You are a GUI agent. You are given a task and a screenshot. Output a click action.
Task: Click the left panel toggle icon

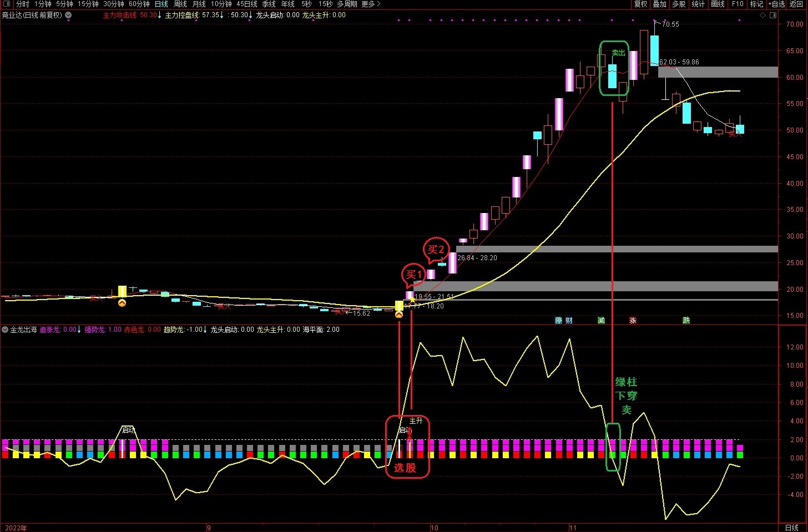pos(7,4)
